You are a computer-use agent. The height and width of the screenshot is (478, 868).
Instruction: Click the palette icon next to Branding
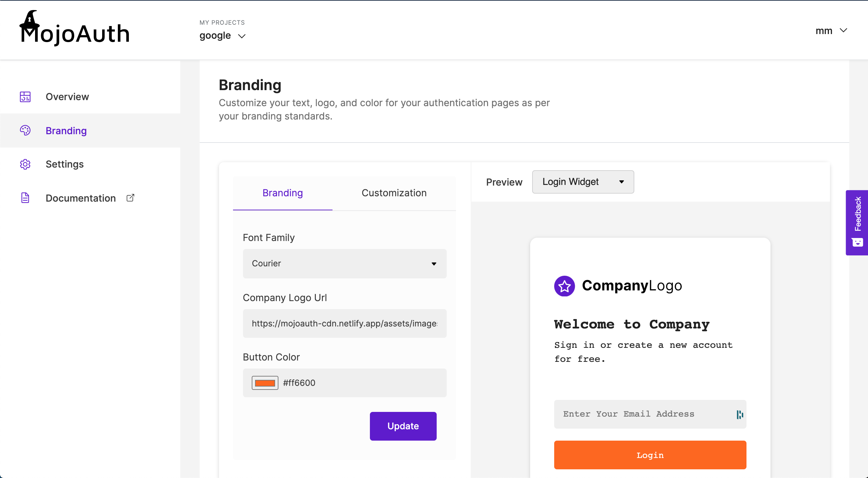[x=25, y=131]
